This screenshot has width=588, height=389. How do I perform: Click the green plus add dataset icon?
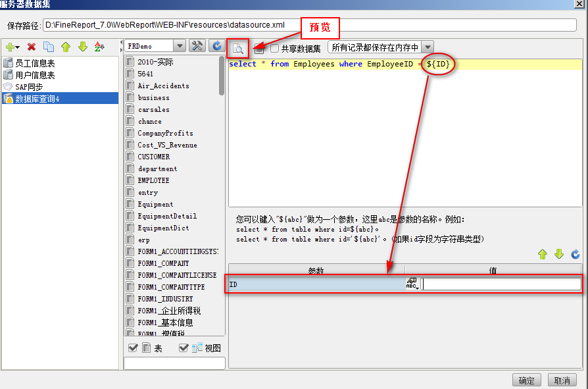12,47
